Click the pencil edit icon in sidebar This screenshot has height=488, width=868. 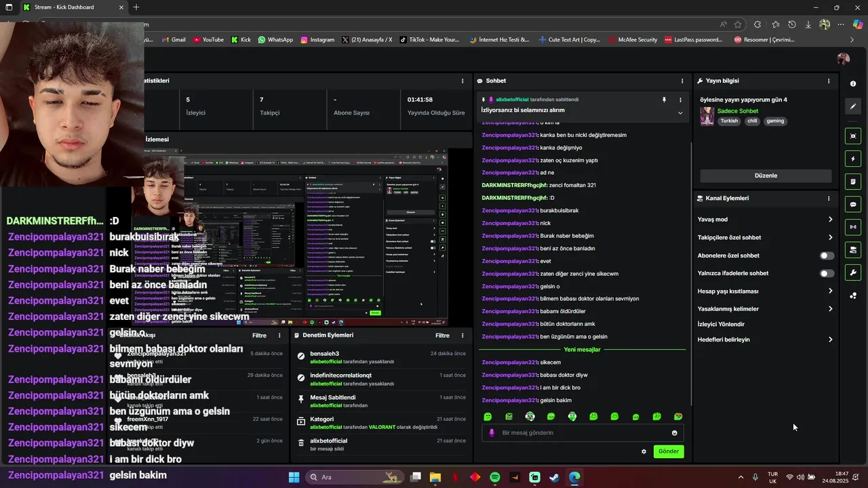[x=853, y=106]
